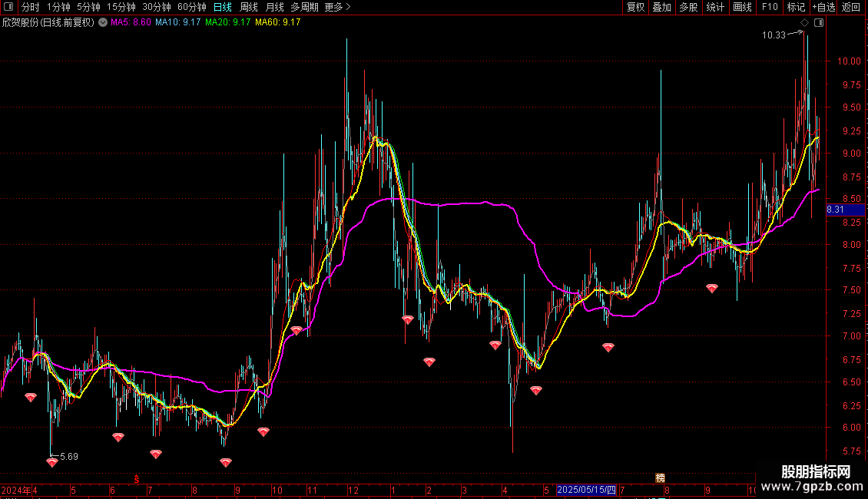This screenshot has width=868, height=499.
Task: Click the red S marker on timeline
Action: pyautogui.click(x=137, y=478)
